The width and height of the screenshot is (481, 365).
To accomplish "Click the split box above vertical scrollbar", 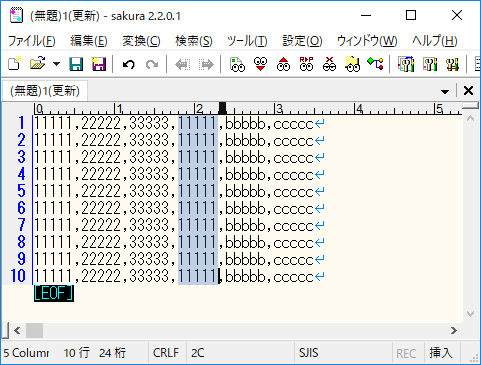I will (x=470, y=105).
